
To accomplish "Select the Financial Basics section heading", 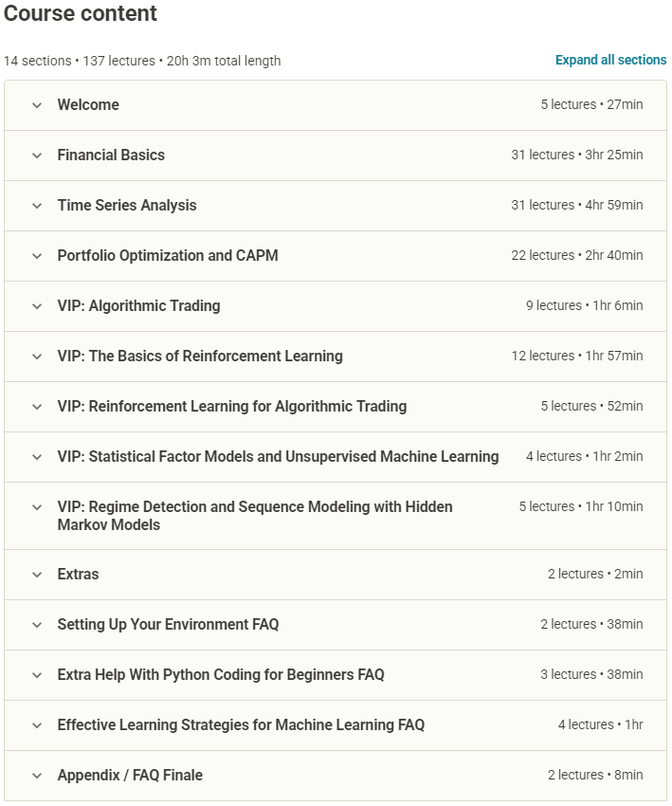I will (111, 156).
